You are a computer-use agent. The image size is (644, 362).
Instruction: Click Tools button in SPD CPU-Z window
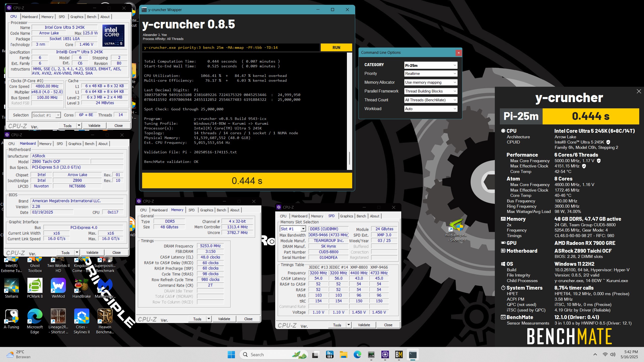(x=337, y=325)
